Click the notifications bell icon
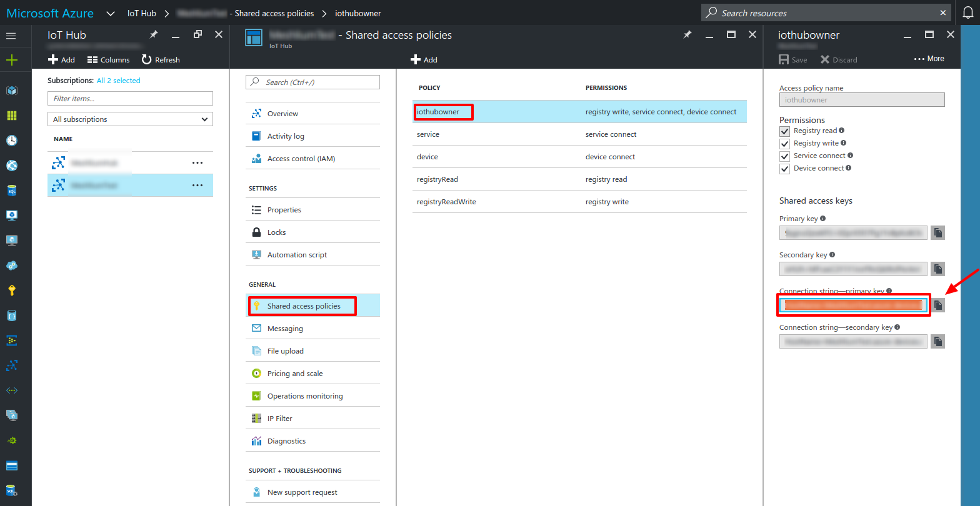 pyautogui.click(x=967, y=12)
